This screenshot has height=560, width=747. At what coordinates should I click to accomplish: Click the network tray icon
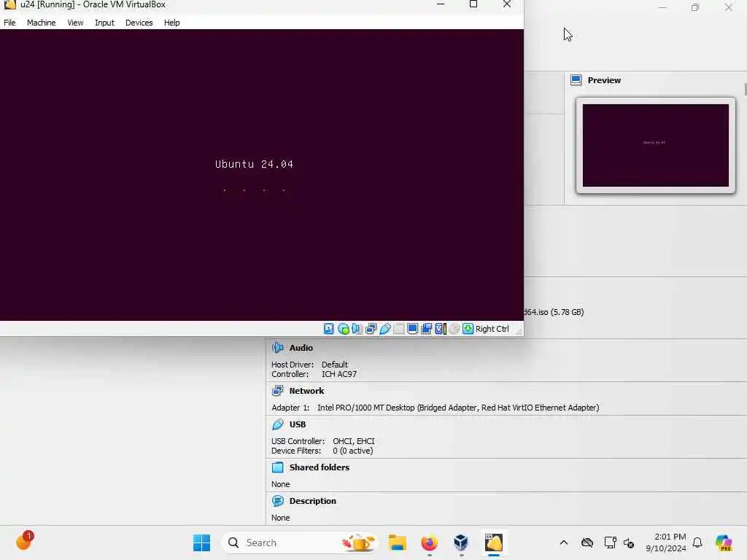610,542
